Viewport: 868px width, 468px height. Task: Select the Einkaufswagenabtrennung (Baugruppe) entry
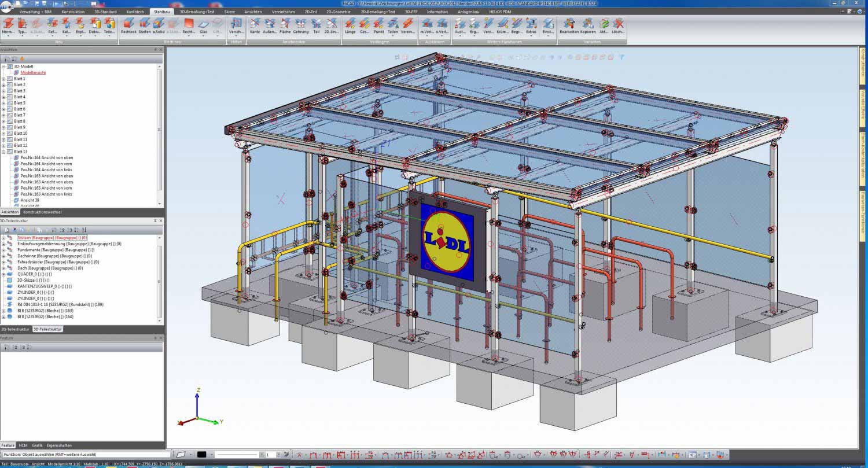69,244
